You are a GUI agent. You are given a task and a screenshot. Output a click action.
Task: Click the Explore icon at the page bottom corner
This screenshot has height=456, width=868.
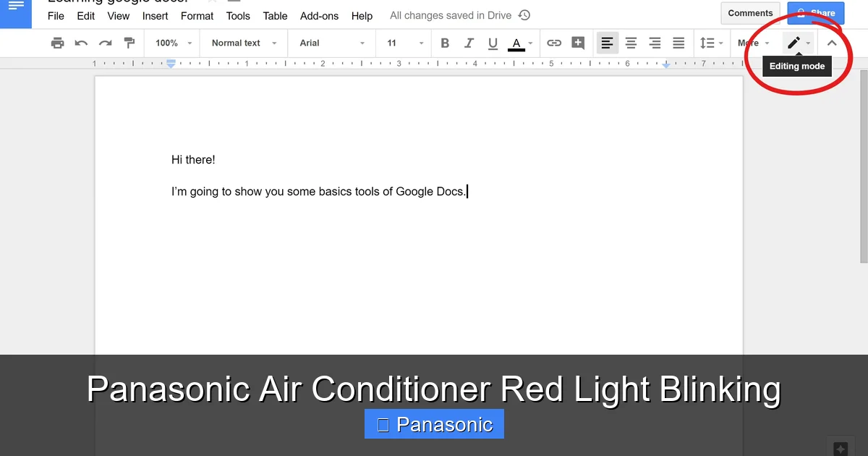(840, 447)
